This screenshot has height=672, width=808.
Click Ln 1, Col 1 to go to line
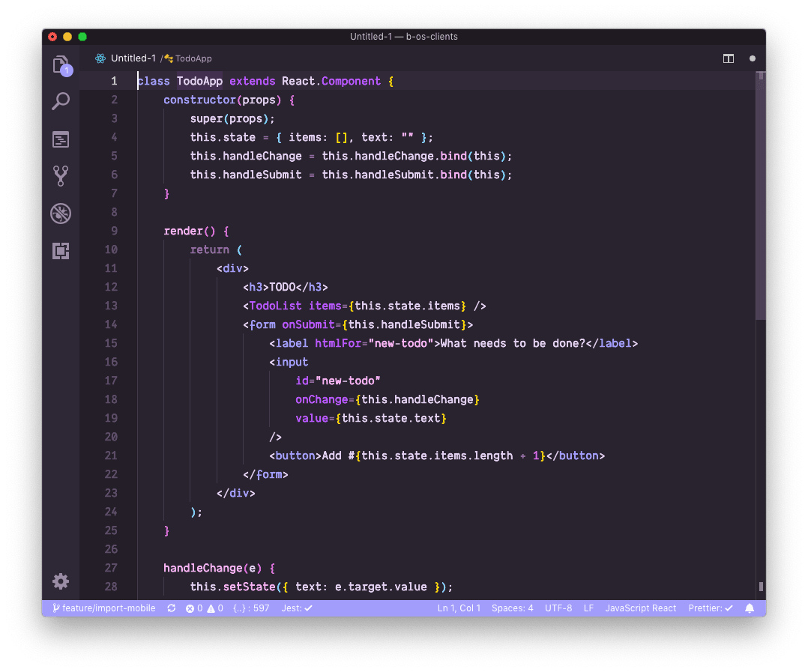pyautogui.click(x=459, y=608)
